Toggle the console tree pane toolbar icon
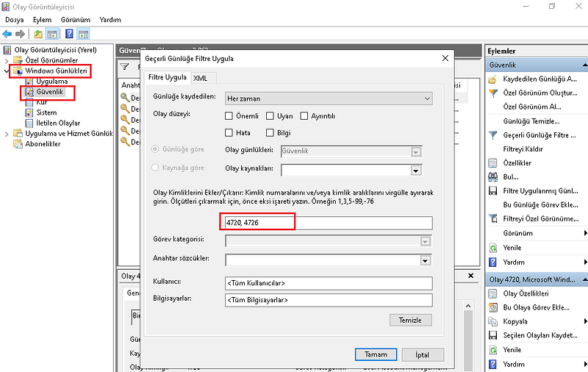The image size is (588, 372). coord(51,34)
